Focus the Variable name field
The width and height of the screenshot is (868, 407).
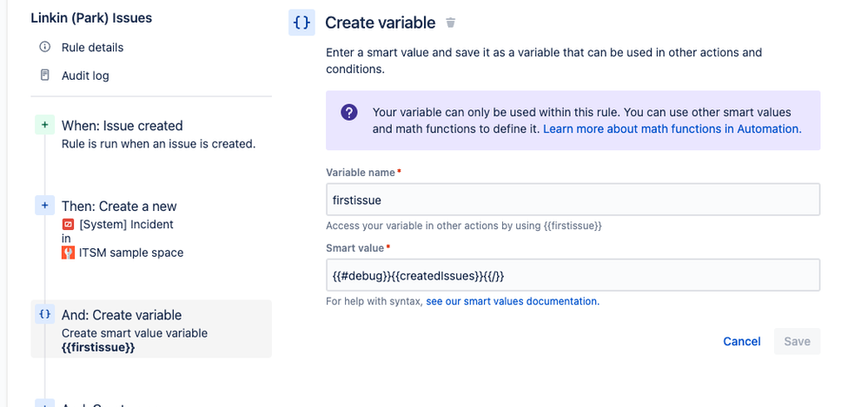point(573,200)
